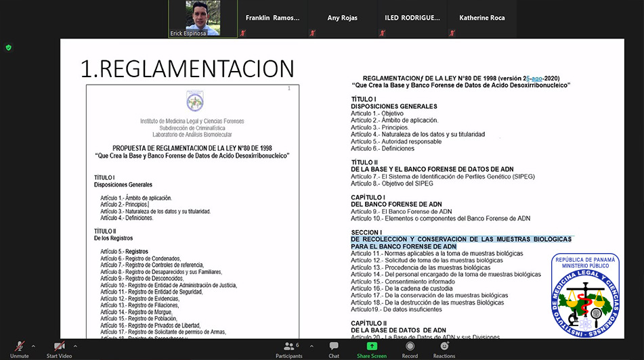
Task: Click 'Artículo 6.- Definiciones' in right column
Action: click(x=383, y=148)
